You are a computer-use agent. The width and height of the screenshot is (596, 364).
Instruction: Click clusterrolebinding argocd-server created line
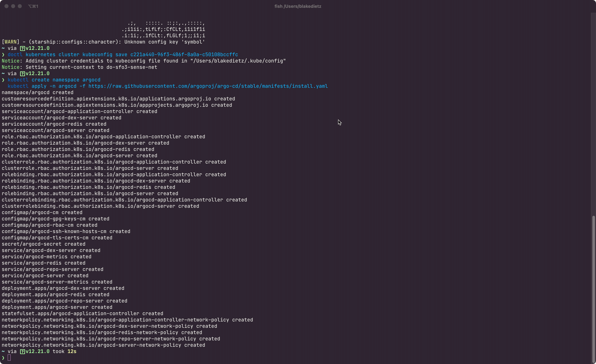[x=100, y=206]
